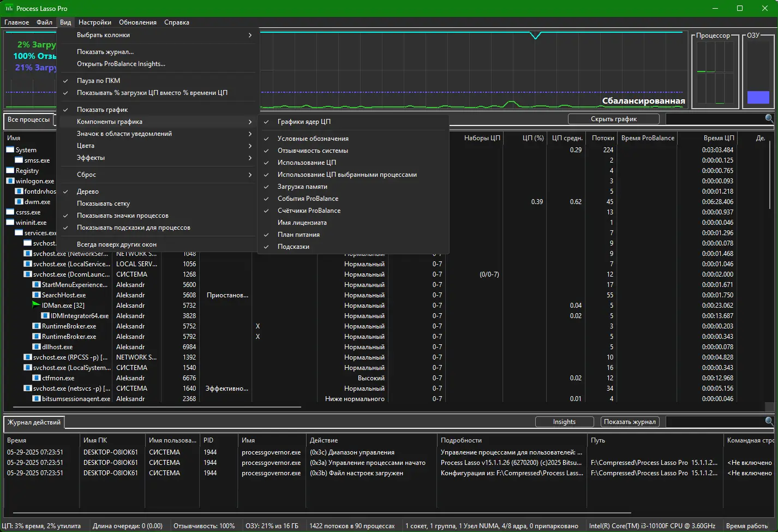Viewport: 778px width, 532px height.
Task: Disable "Загрузка памяти" graph component
Action: 302,187
